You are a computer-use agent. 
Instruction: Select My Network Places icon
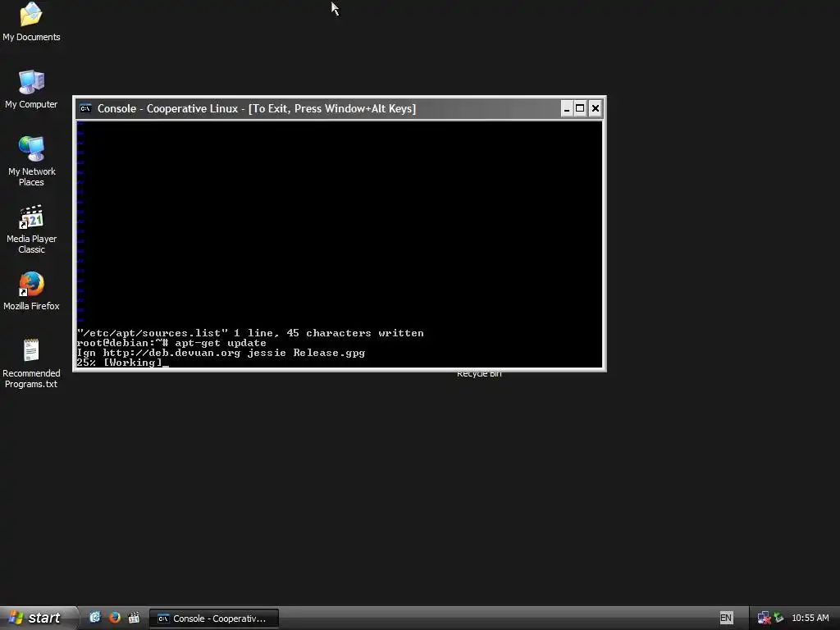click(31, 161)
